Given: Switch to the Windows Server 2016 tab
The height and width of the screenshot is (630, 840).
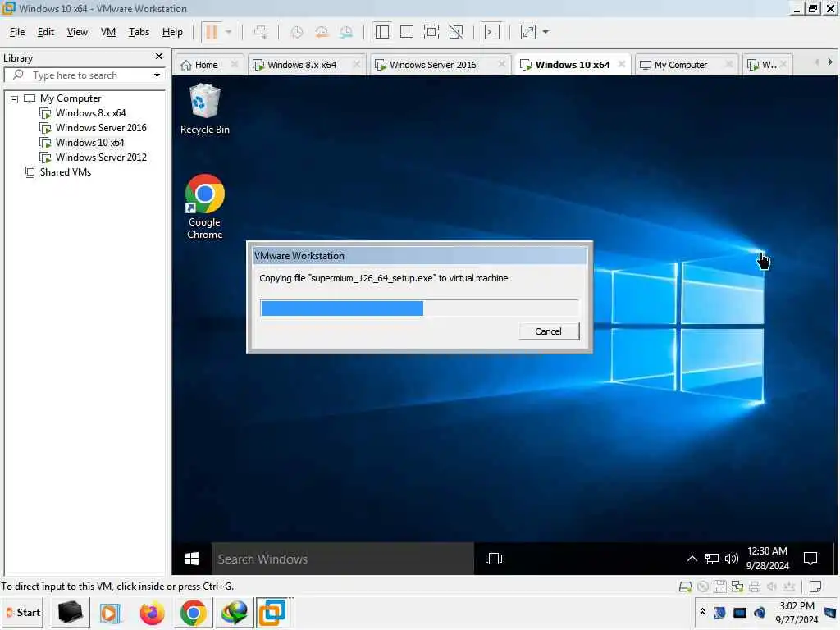Looking at the screenshot, I should click(432, 65).
